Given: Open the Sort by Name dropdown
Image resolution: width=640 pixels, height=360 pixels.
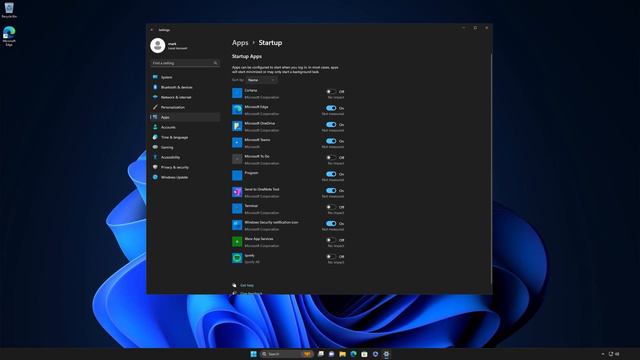Looking at the screenshot, I should tap(262, 80).
